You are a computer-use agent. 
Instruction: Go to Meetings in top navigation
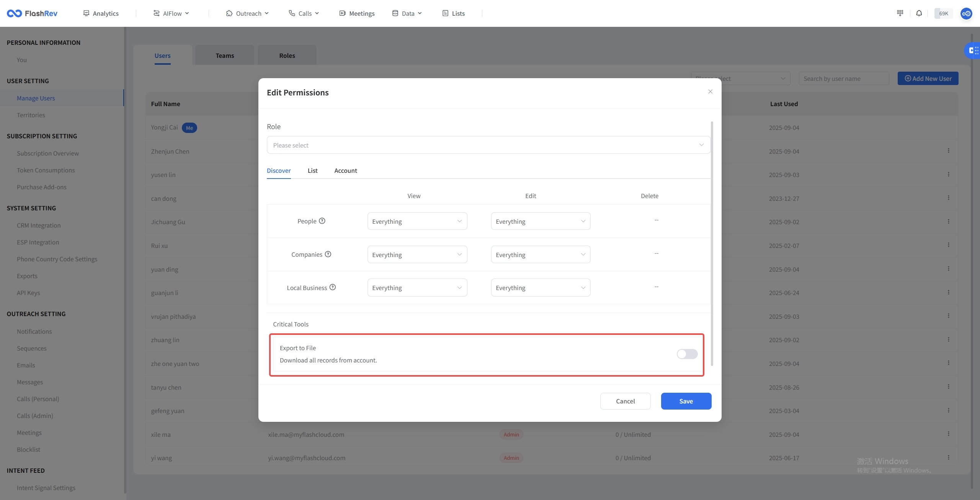[357, 13]
